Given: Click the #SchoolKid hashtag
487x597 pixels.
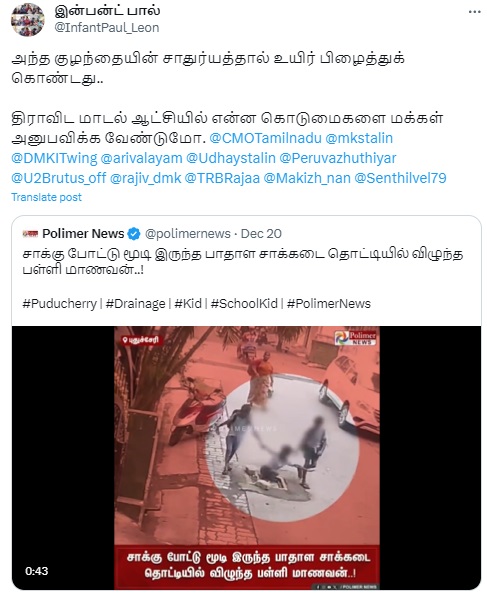Looking at the screenshot, I should [244, 304].
